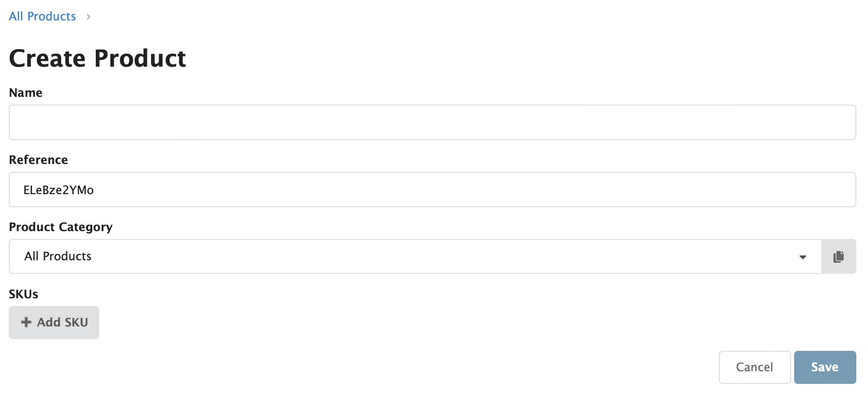Click the breadcrumb chevron separator arrow
This screenshot has height=398, width=868.
pyautogui.click(x=88, y=17)
